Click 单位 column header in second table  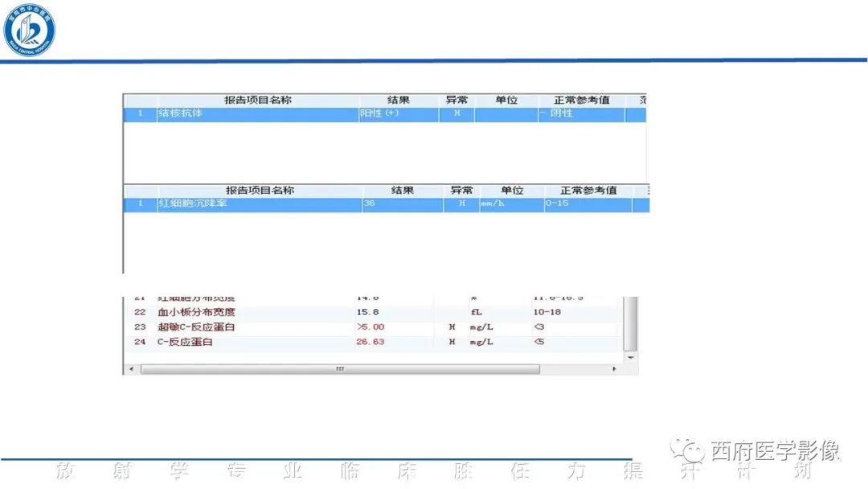point(512,191)
